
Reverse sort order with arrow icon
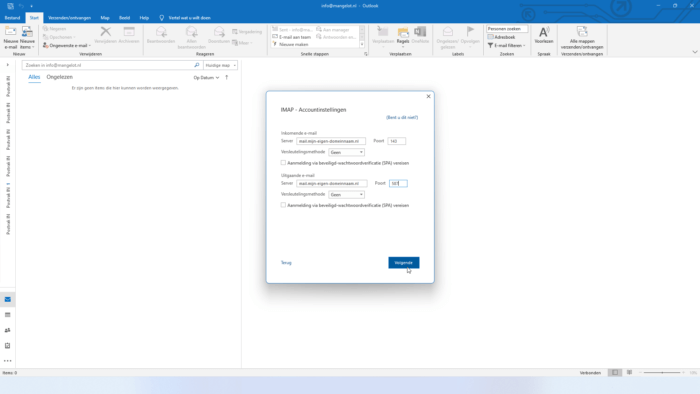pyautogui.click(x=227, y=78)
